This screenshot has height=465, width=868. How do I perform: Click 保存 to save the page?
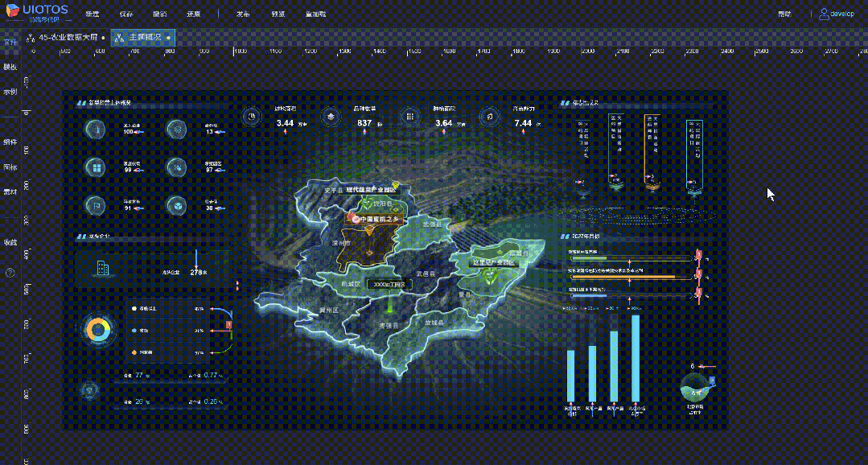(x=126, y=14)
